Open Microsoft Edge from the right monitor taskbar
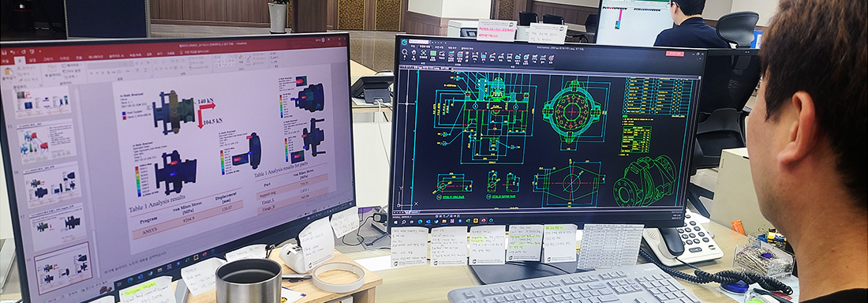The width and height of the screenshot is (868, 303). pyautogui.click(x=420, y=222)
